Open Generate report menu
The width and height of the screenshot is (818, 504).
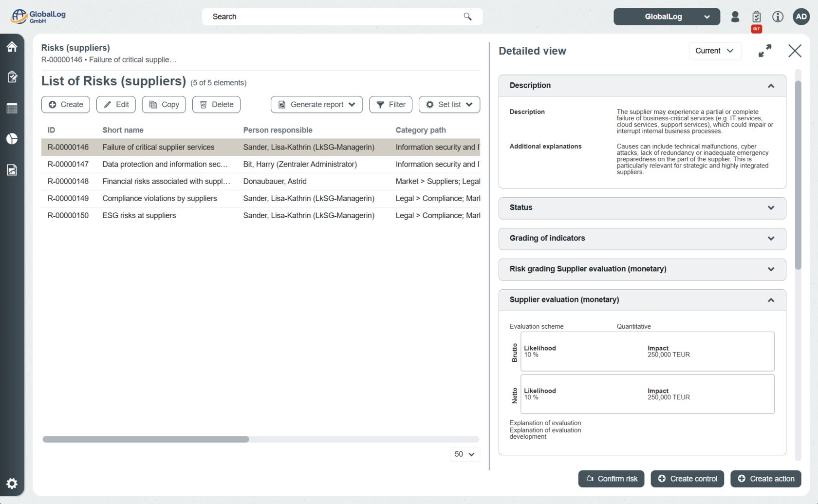click(x=316, y=105)
